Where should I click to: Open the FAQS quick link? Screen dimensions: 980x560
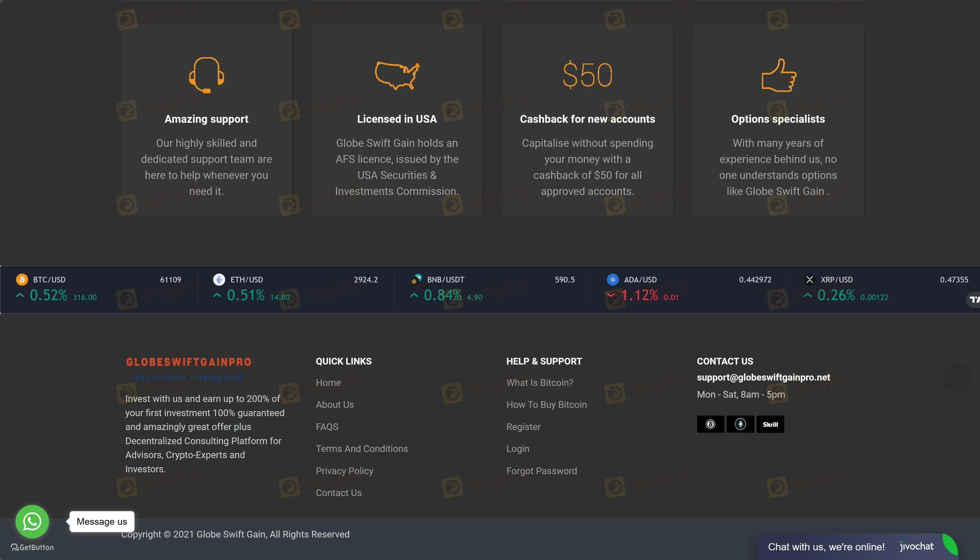point(327,427)
